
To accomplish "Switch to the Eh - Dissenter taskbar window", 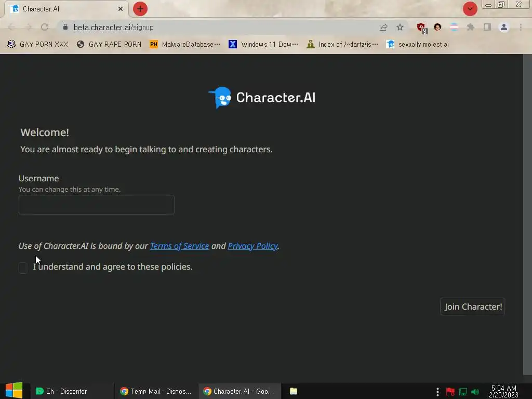I will pos(71,391).
